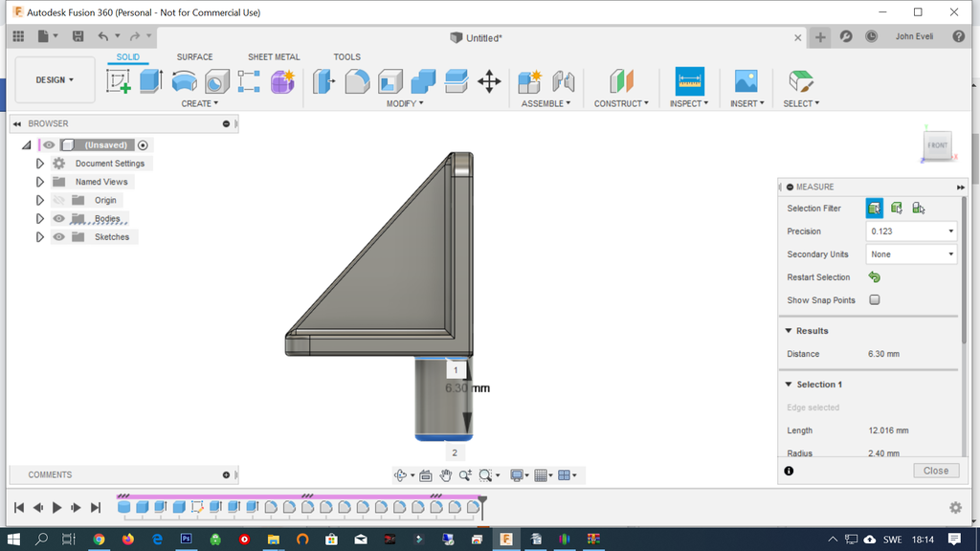
Task: Switch to the Sheet Metal tab
Action: (274, 57)
